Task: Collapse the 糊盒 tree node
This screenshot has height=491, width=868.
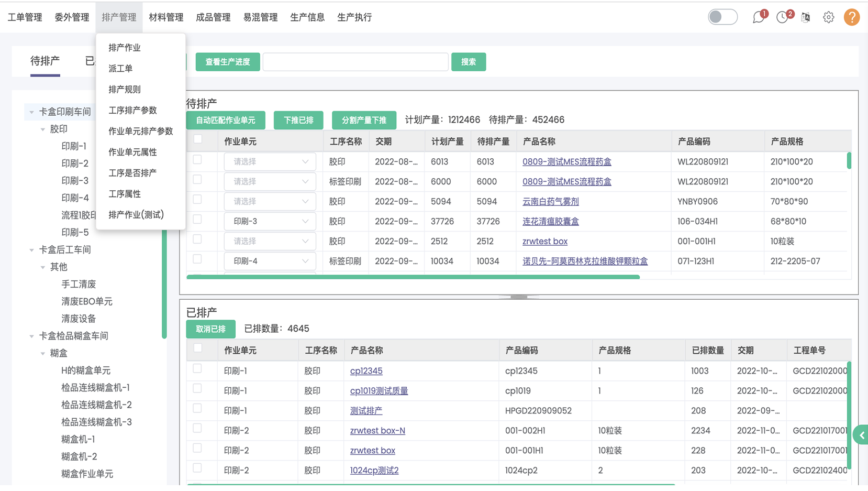Action: pyautogui.click(x=43, y=354)
